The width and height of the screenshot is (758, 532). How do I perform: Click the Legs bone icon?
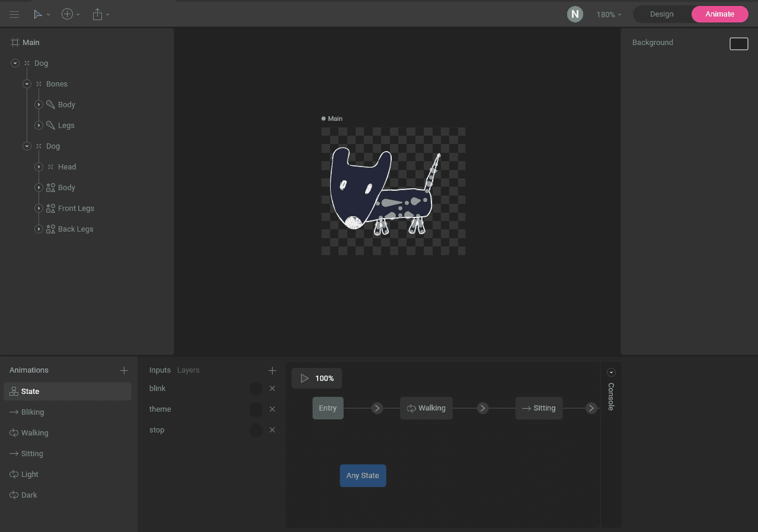tap(50, 126)
